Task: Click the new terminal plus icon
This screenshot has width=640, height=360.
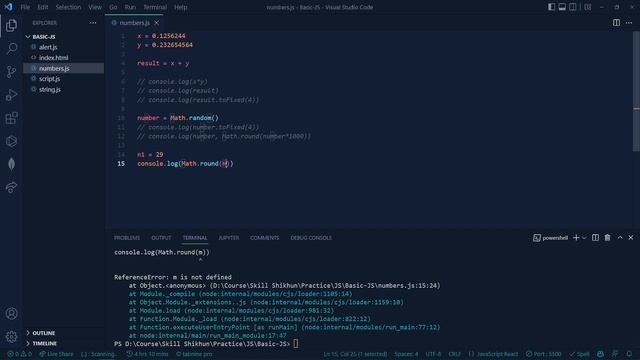Action: tap(576, 238)
